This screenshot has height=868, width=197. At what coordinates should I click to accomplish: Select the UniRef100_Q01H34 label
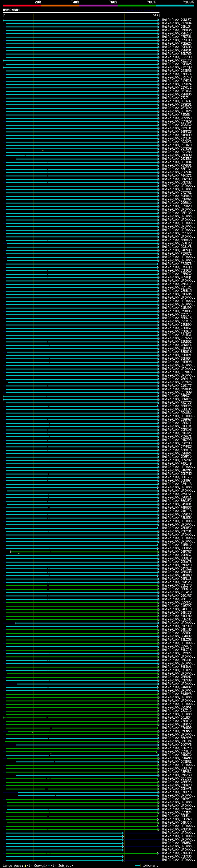pyautogui.click(x=176, y=717)
